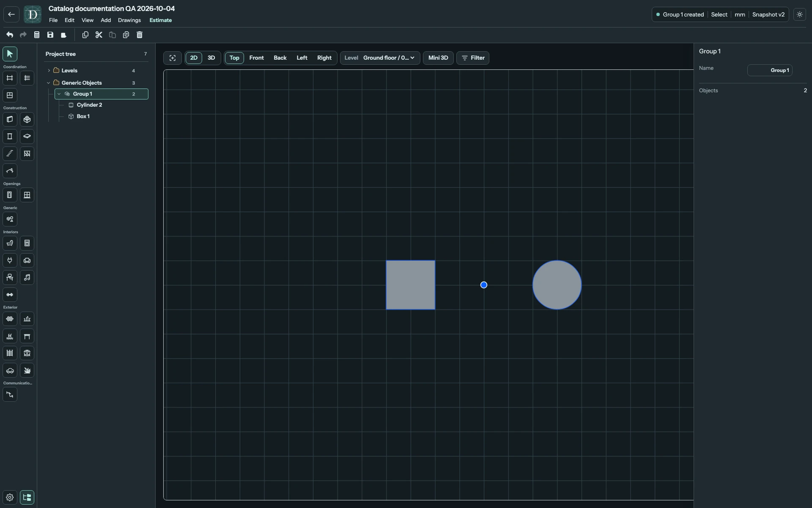812x508 pixels.
Task: Activate the railing/truss frame tool
Action: (x=27, y=154)
